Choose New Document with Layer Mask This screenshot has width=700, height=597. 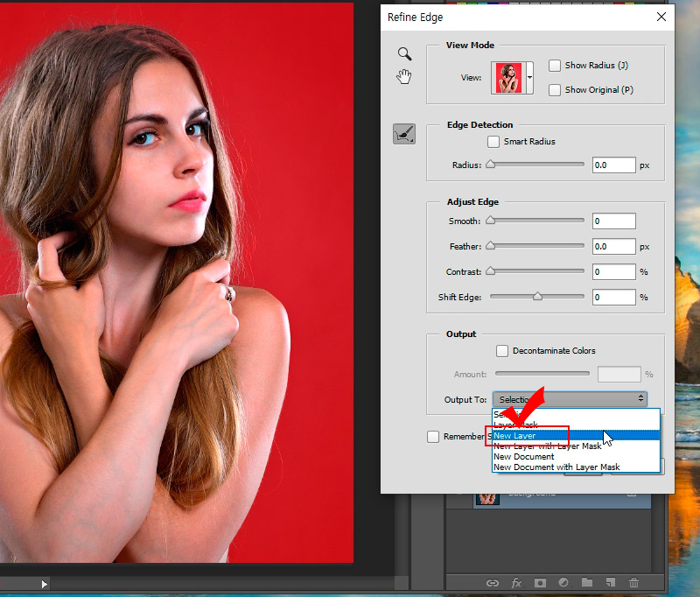(576, 467)
